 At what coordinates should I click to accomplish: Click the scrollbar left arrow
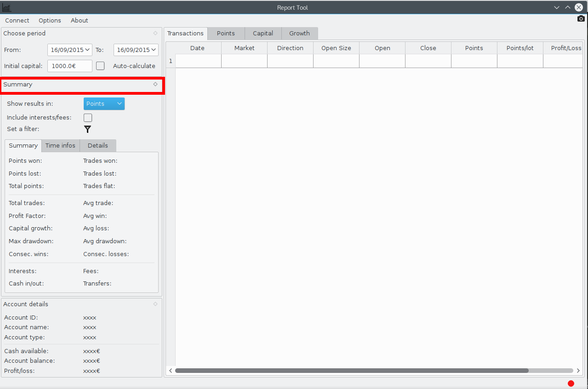coord(171,371)
